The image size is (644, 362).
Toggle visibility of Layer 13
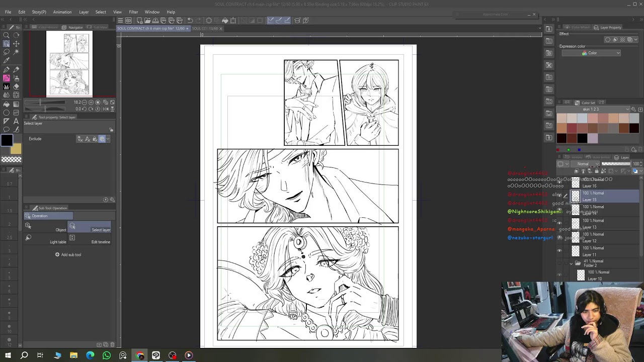tap(559, 224)
